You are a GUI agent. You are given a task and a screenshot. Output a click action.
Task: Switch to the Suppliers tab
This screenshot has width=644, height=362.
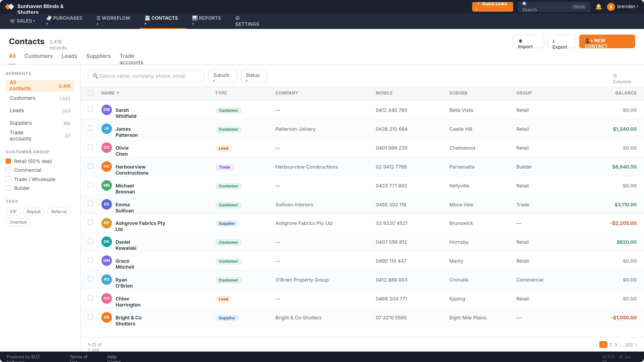[98, 56]
